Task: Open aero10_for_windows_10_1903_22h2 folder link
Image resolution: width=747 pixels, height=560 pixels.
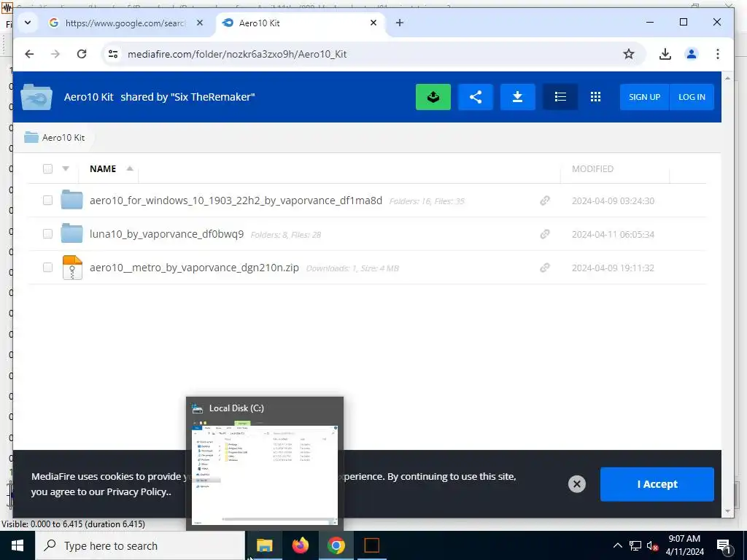Action: click(236, 201)
